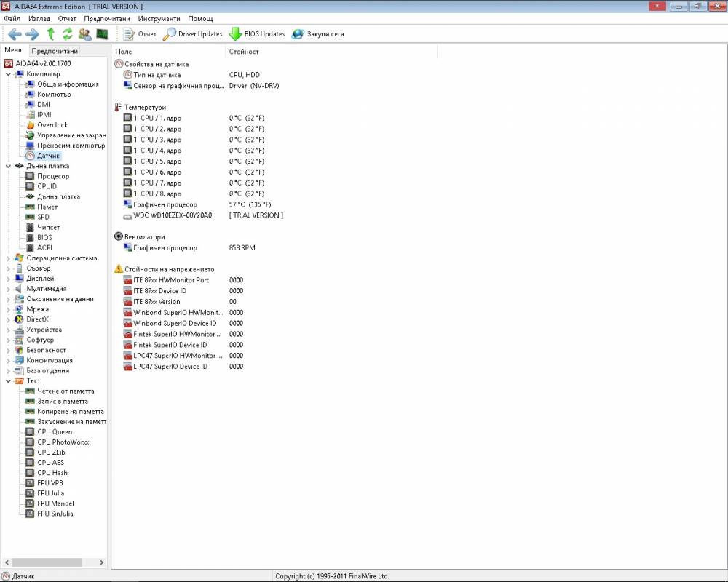728x582 pixels.
Task: Open the Изглед menu
Action: [x=39, y=19]
